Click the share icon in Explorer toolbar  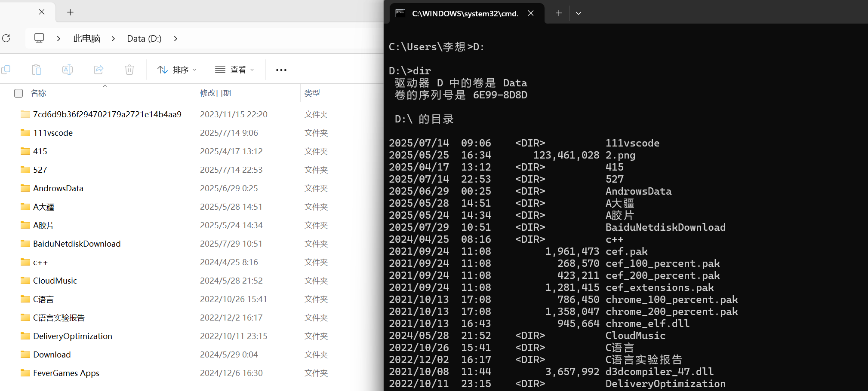[98, 70]
